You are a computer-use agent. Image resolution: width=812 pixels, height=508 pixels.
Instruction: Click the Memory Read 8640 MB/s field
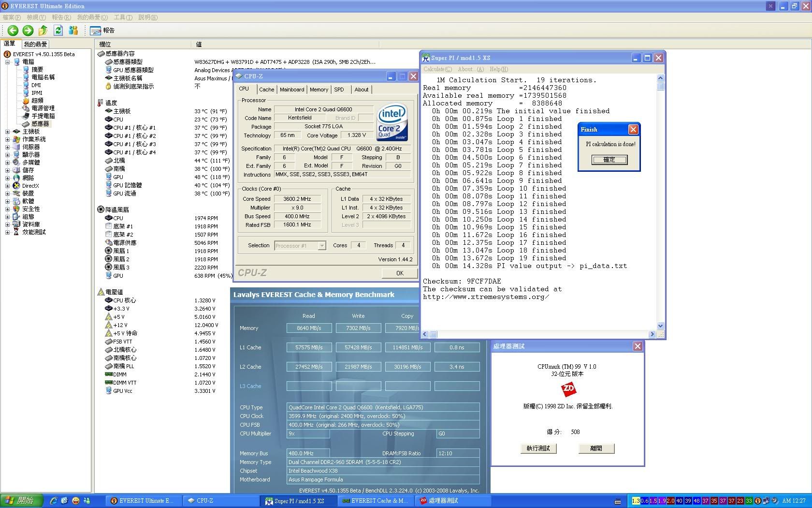click(309, 328)
